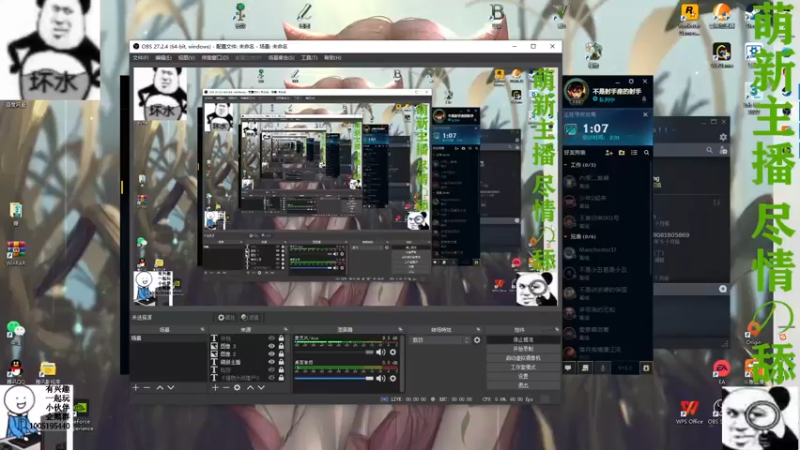800x450 pixels.
Task: Open settings gear in background dark window
Action: click(723, 137)
